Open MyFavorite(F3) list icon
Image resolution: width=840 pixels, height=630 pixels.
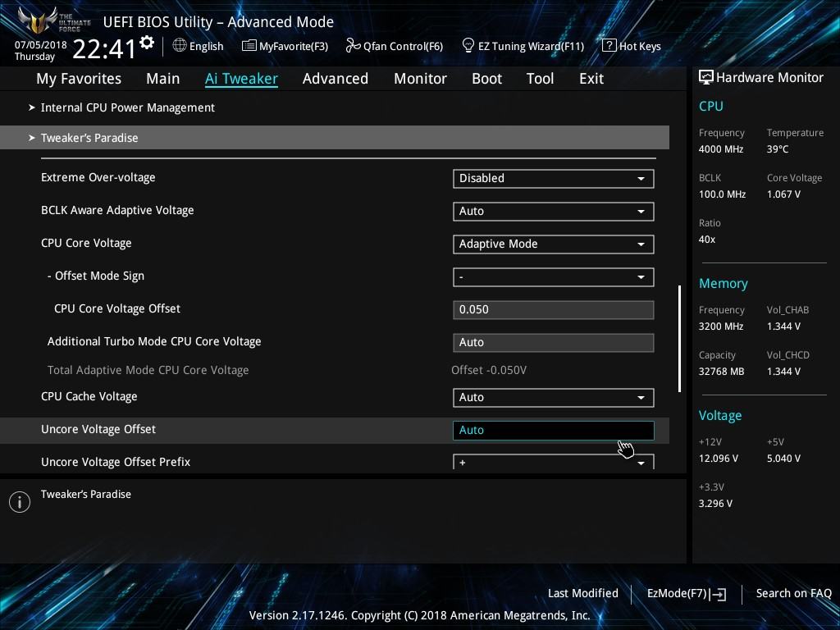249,46
